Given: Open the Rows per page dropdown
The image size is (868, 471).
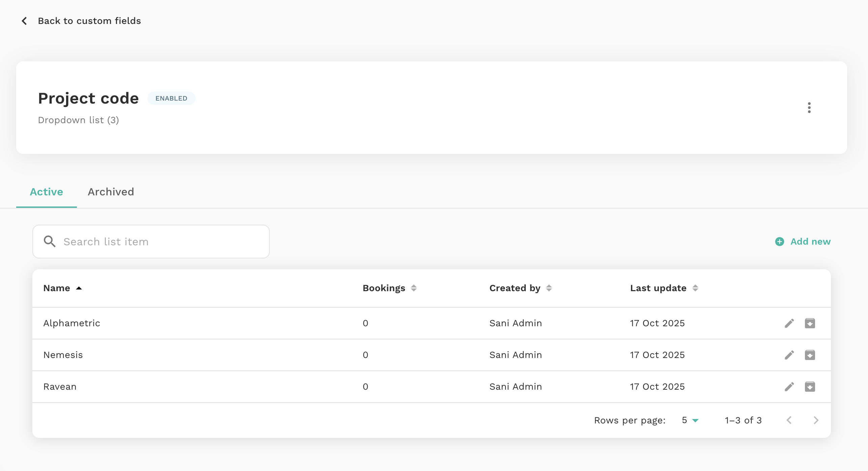Looking at the screenshot, I should pos(690,420).
